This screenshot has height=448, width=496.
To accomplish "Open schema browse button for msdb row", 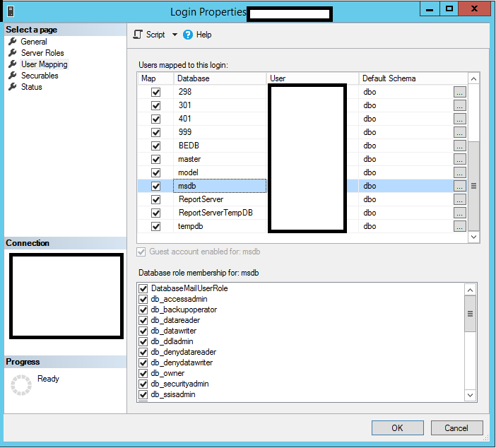I will pos(460,186).
